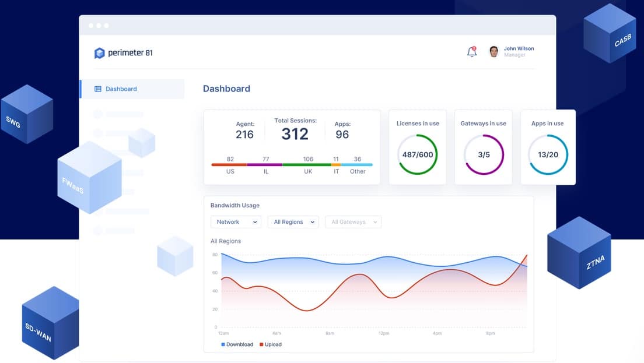Click the purple IL sessions bar segment
Image resolution: width=644 pixels, height=363 pixels.
pos(264,164)
